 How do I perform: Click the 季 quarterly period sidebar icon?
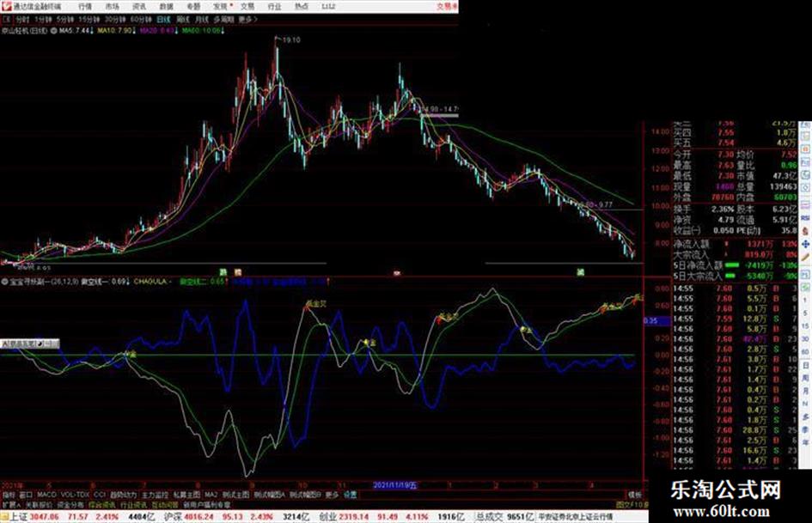[805, 429]
